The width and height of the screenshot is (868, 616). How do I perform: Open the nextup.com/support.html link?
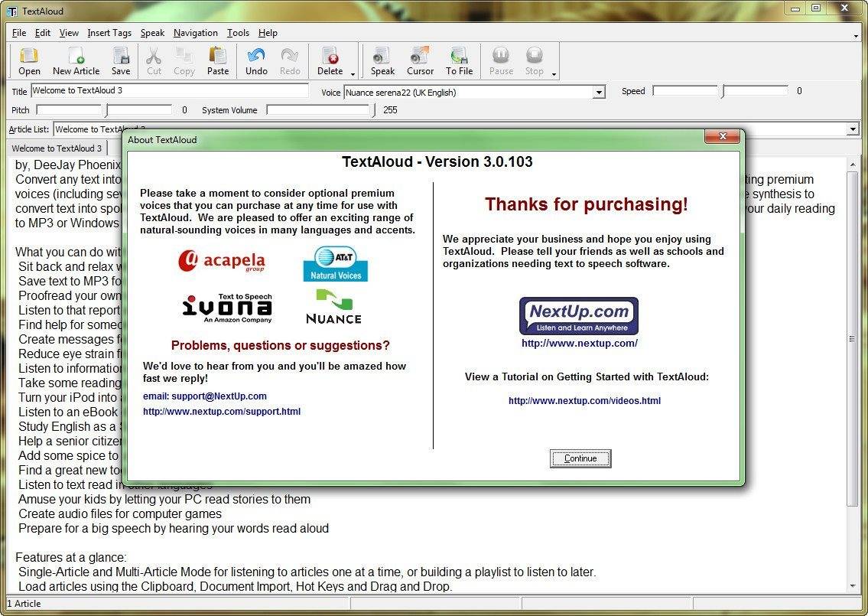coord(222,411)
